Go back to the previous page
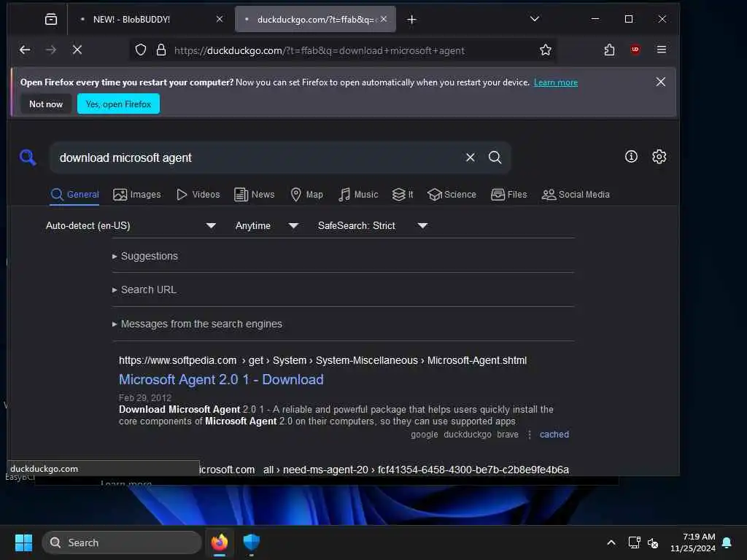Image resolution: width=747 pixels, height=560 pixels. coord(25,50)
